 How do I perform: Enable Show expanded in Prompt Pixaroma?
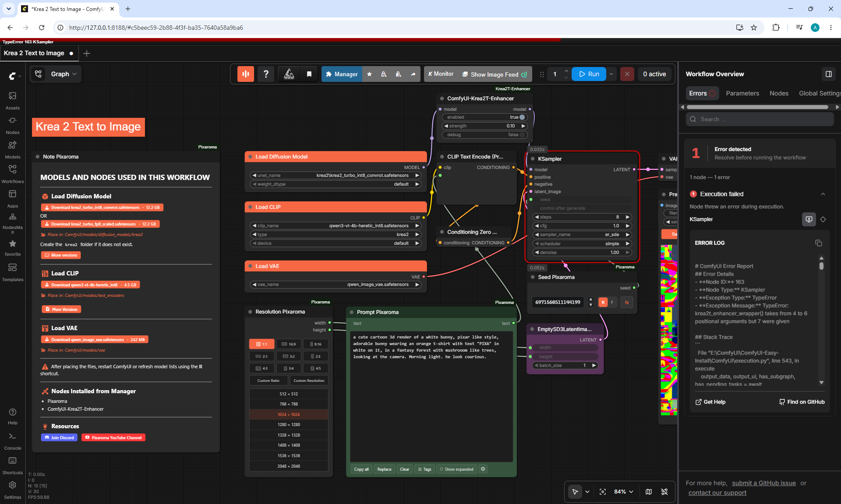click(456, 469)
